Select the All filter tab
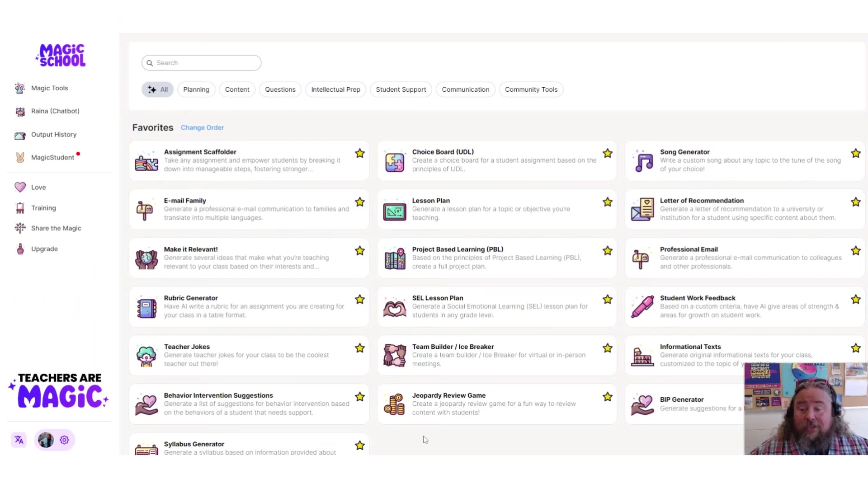This screenshot has height=488, width=868. (157, 89)
